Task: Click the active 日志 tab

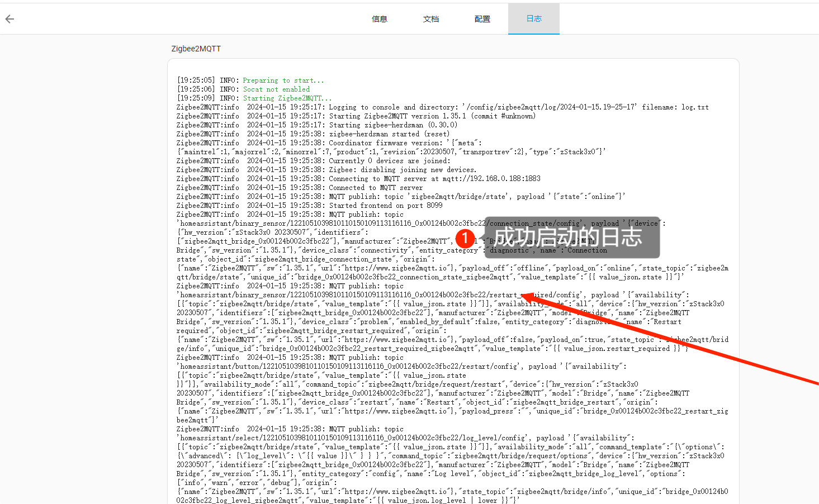Action: (534, 19)
